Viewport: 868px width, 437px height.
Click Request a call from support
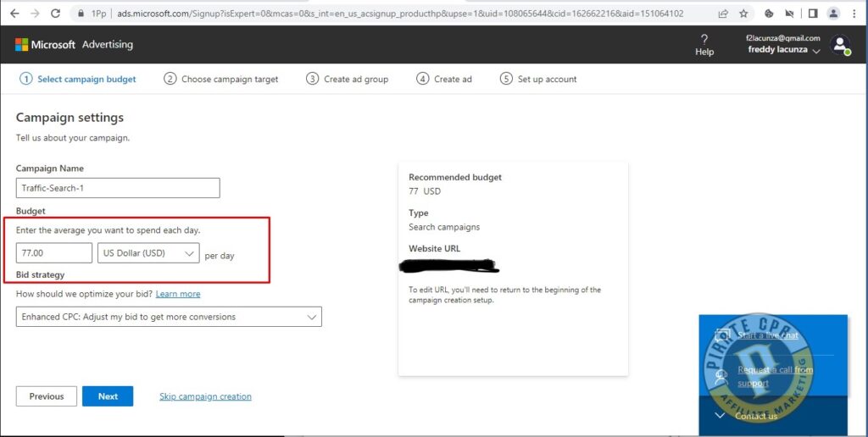tap(775, 376)
